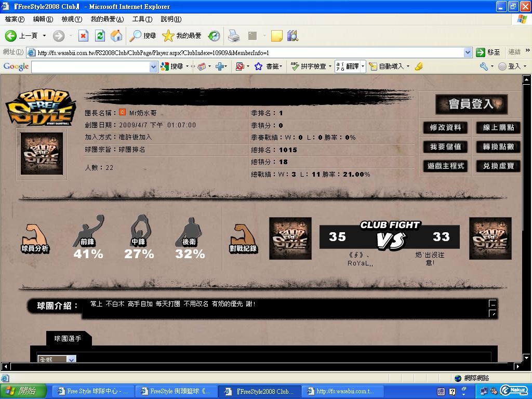
Task: Click the printer icon
Action: coord(234,36)
